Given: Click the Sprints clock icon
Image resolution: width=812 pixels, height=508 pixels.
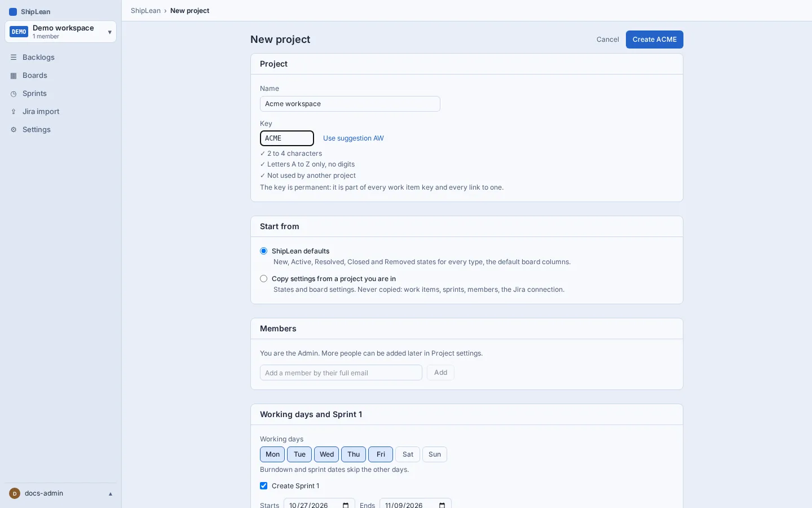Looking at the screenshot, I should 14,94.
